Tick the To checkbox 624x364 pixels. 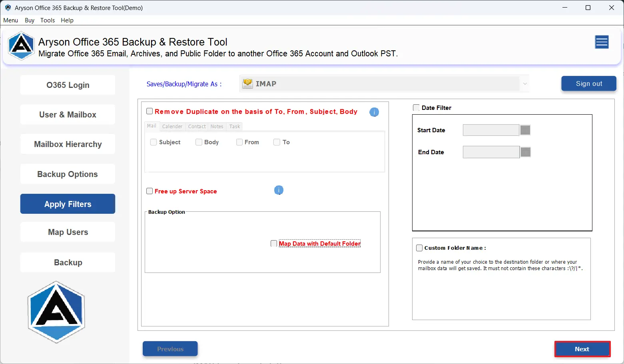coord(277,142)
